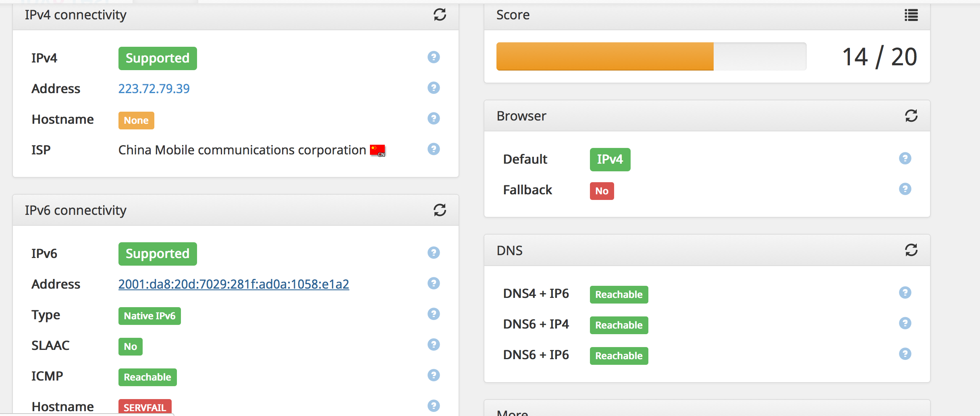Refresh the DNS panel
Viewport: 980px width, 416px height.
pyautogui.click(x=911, y=250)
